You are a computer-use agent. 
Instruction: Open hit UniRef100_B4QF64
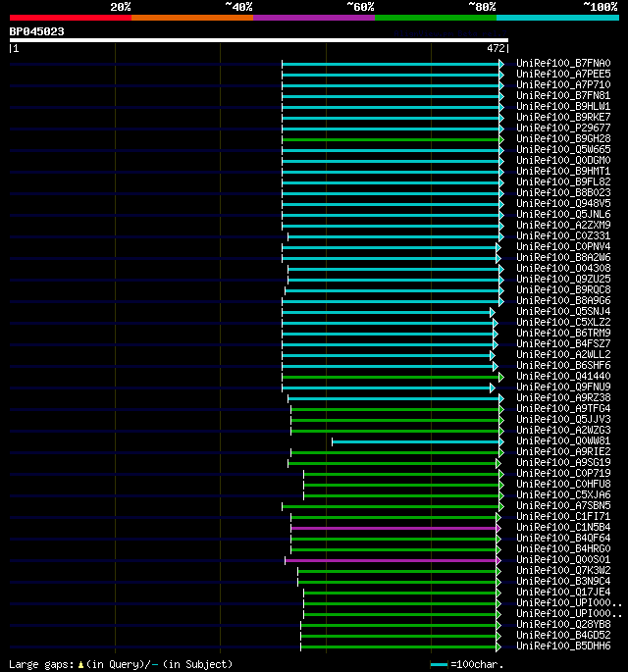point(563,538)
